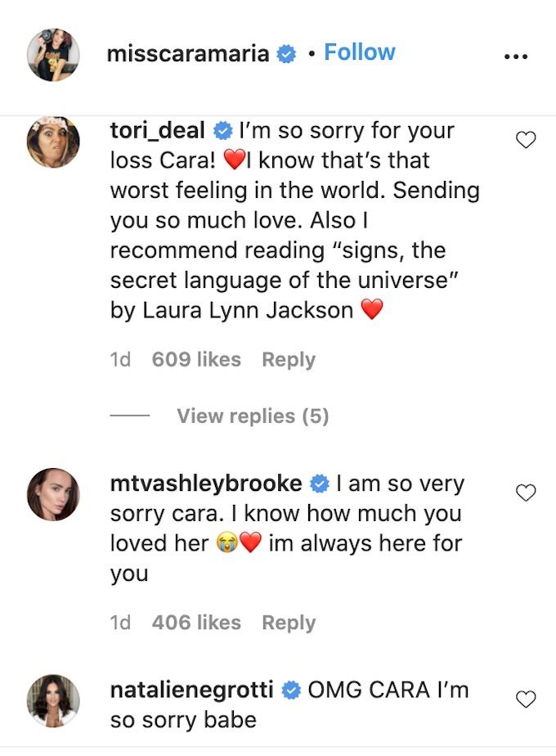
Task: Click the verified badge beside mtvashleybrooke
Action: coord(320,484)
